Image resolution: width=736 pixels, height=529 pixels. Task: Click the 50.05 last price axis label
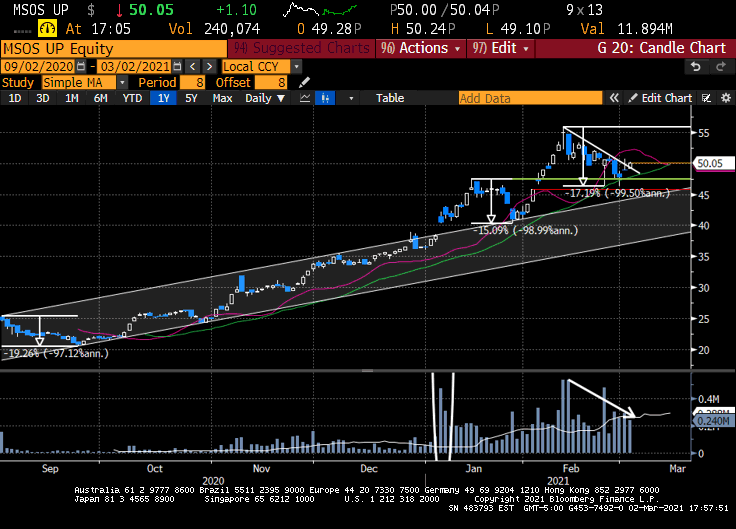[713, 163]
